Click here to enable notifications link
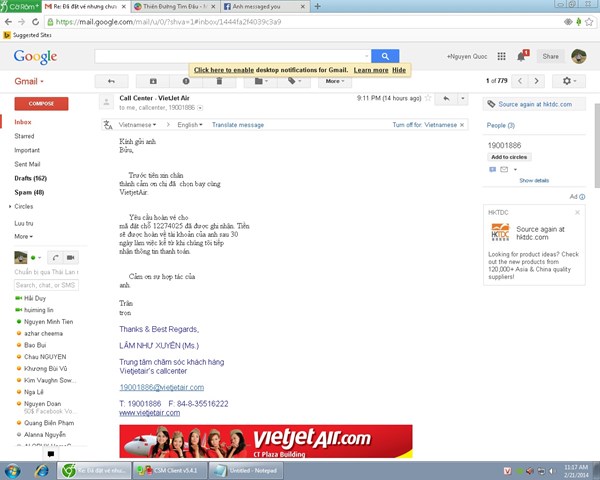The height and width of the screenshot is (480, 600). point(224,70)
